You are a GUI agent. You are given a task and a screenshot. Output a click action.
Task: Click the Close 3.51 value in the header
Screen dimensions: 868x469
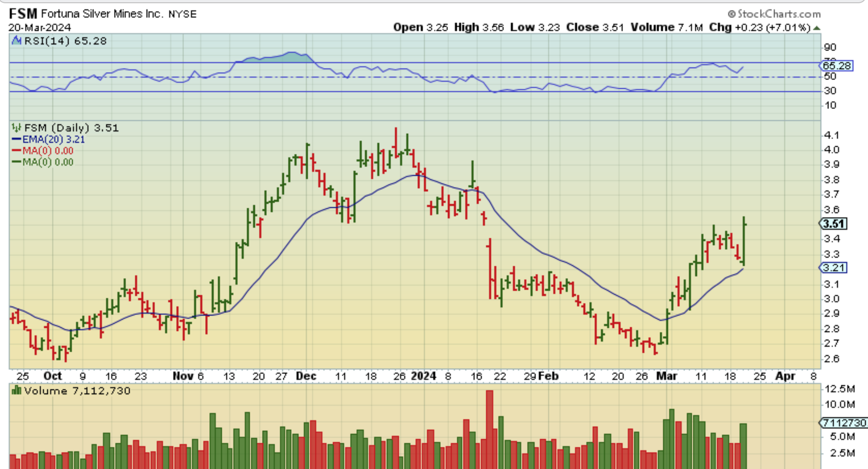595,28
